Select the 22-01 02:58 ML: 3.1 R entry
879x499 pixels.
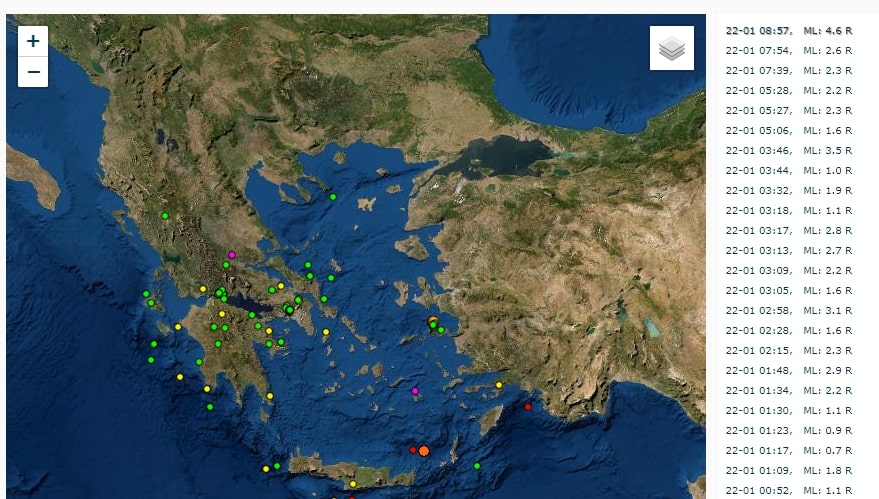tap(789, 311)
